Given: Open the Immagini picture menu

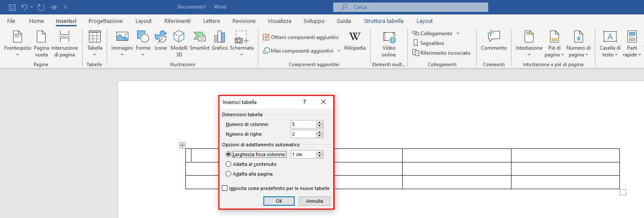Looking at the screenshot, I should [x=122, y=44].
